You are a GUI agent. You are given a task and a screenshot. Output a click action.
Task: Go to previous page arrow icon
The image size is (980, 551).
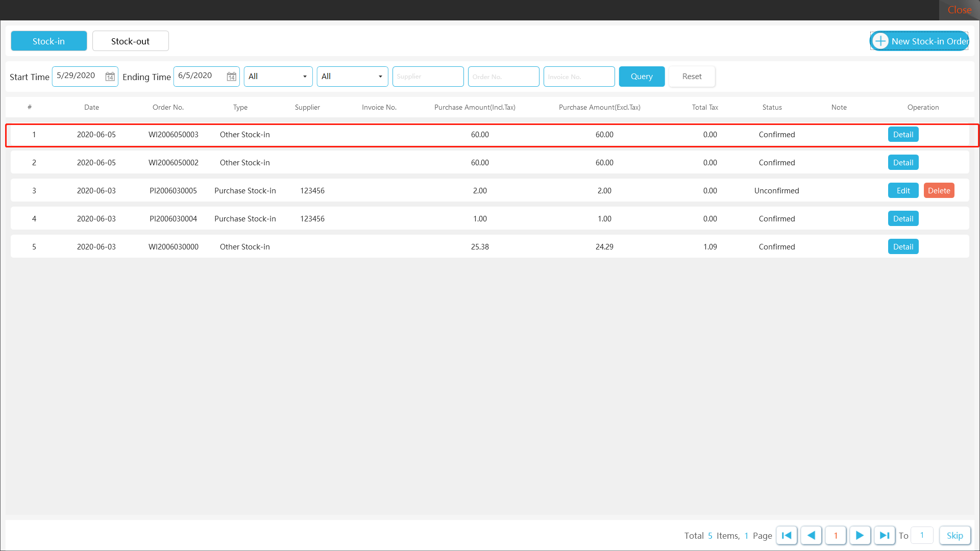tap(811, 535)
